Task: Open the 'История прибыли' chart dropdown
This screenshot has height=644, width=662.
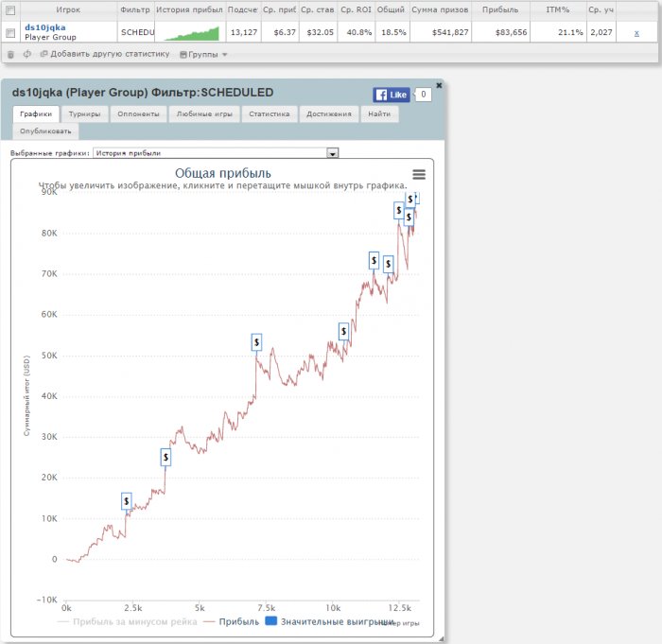Action: (x=332, y=153)
